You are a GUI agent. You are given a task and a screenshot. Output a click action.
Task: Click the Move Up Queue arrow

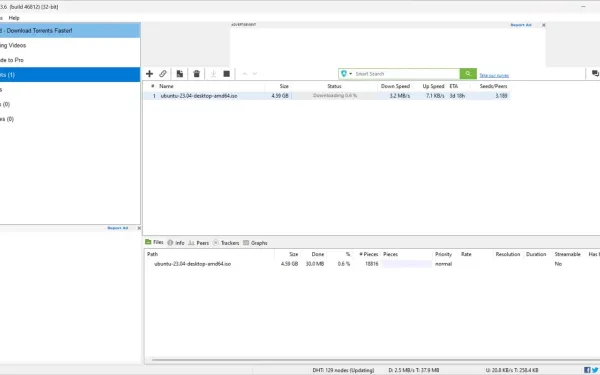(245, 73)
